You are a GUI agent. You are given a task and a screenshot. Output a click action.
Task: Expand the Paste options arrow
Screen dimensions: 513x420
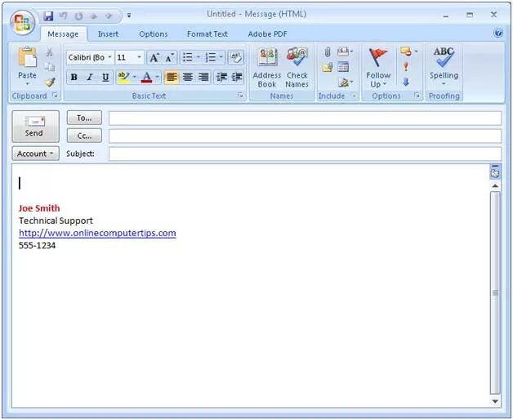(x=28, y=84)
